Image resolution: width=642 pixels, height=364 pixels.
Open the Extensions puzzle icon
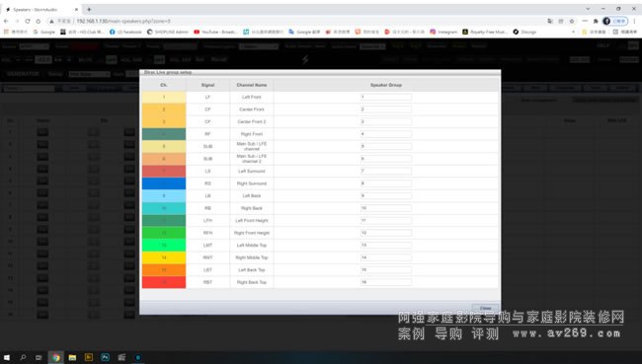point(596,21)
